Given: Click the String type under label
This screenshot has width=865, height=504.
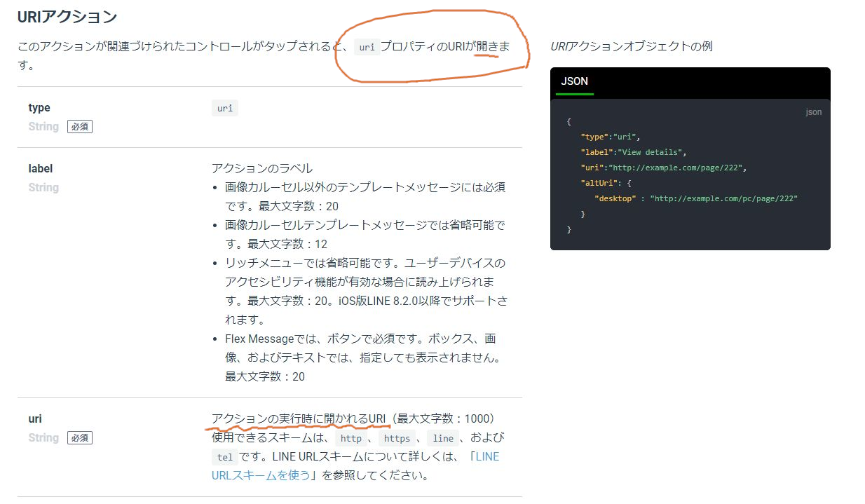Looking at the screenshot, I should [43, 188].
